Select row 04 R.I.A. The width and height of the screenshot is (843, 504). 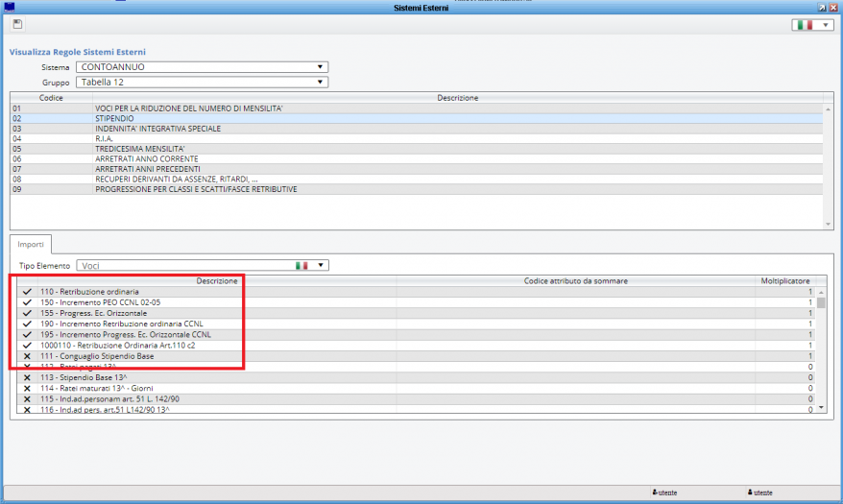tap(417, 138)
